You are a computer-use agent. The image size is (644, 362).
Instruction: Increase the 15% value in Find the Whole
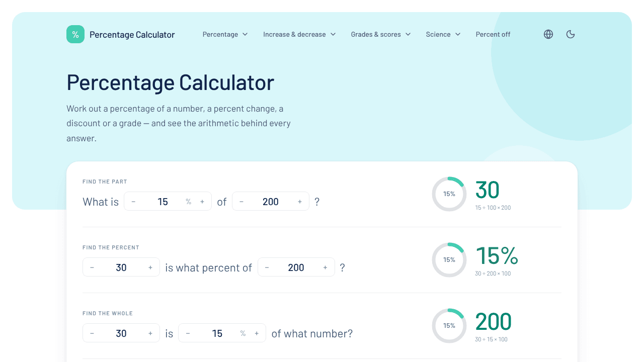257,333
